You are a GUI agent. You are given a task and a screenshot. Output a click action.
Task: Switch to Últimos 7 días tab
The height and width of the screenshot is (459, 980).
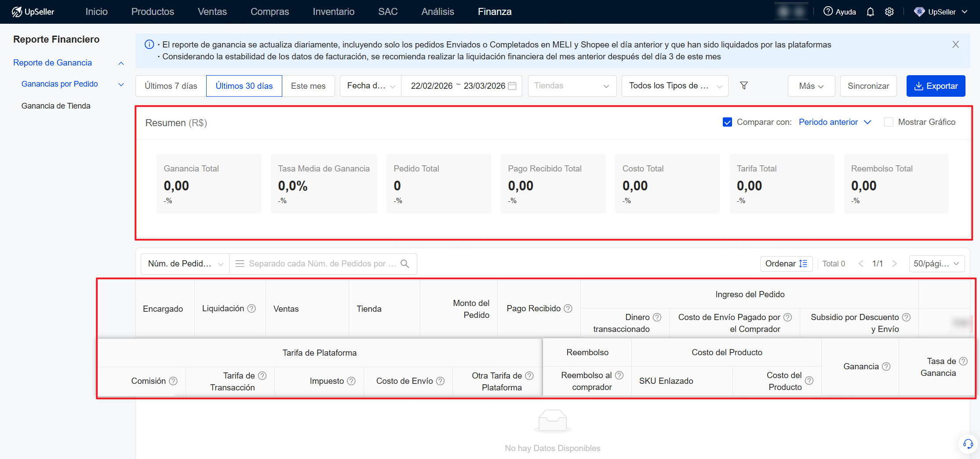(x=171, y=86)
